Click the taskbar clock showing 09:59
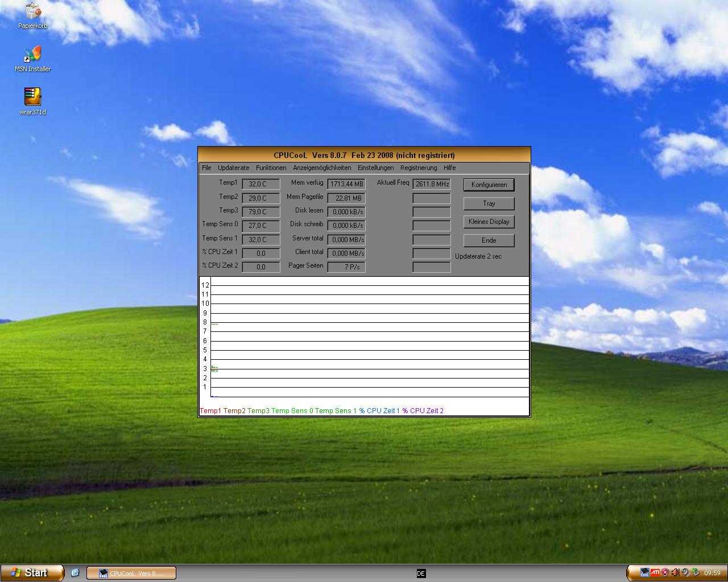Viewport: 728px width, 582px height. [x=712, y=573]
